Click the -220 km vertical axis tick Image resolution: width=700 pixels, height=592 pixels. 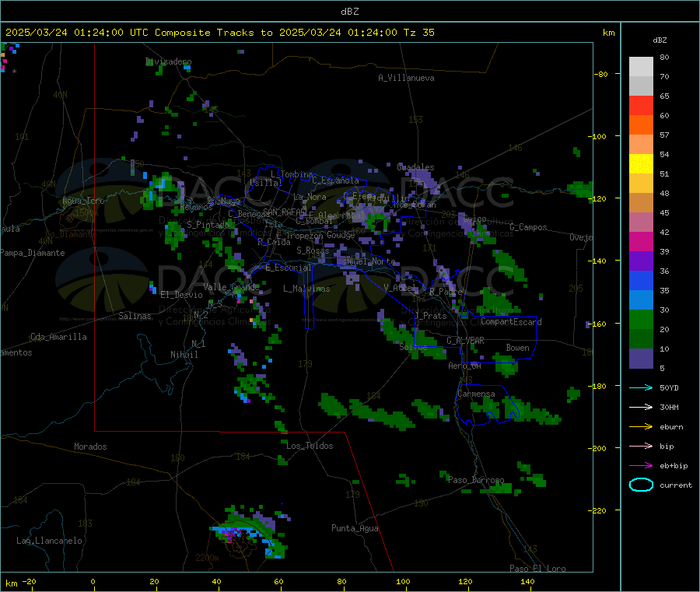pyautogui.click(x=597, y=511)
